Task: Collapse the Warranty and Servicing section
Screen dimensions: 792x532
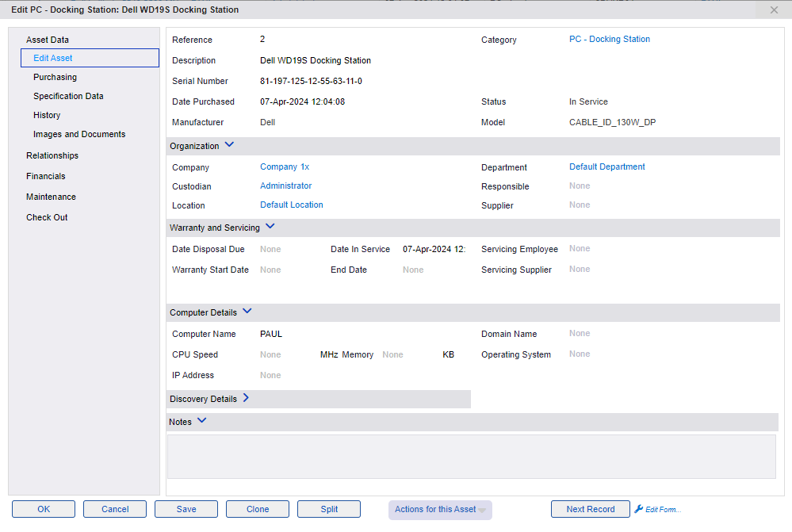Action: click(270, 226)
